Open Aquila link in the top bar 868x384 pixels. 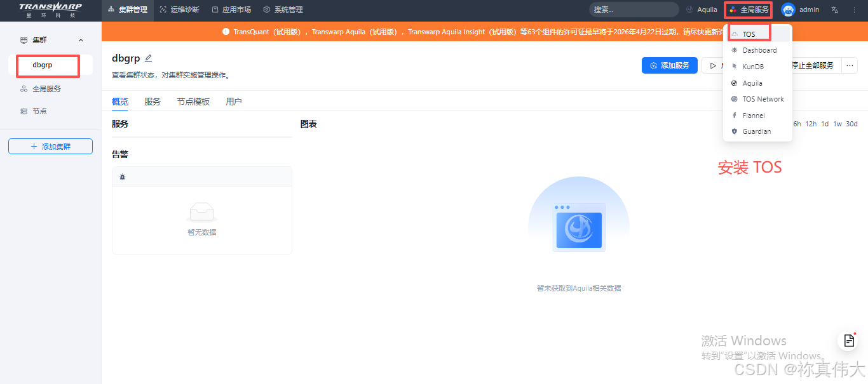click(x=702, y=10)
